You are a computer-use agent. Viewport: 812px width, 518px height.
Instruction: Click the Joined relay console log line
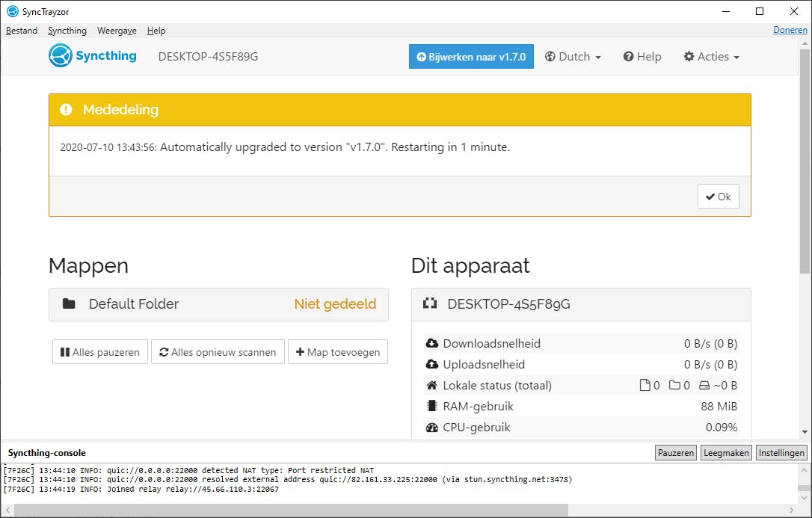click(141, 489)
